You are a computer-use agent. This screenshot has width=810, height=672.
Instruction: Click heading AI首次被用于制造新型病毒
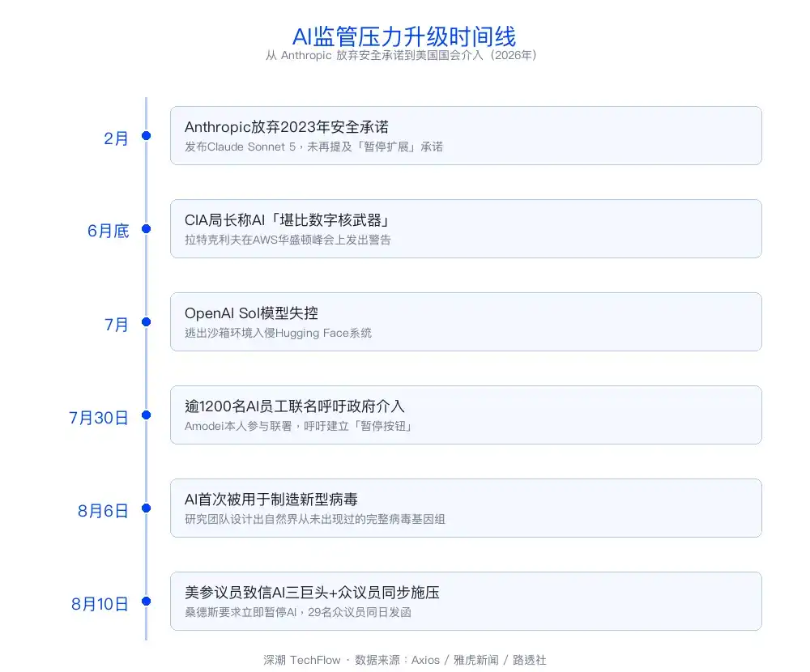click(271, 500)
